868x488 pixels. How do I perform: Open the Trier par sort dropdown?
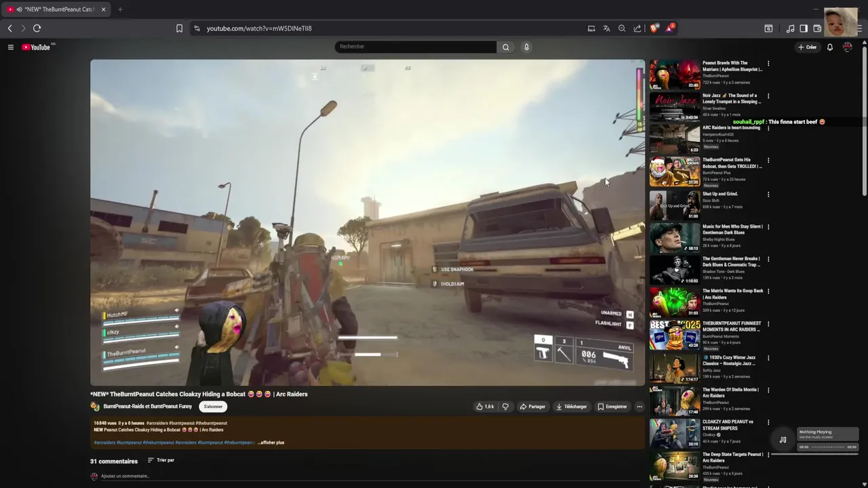[x=161, y=460]
